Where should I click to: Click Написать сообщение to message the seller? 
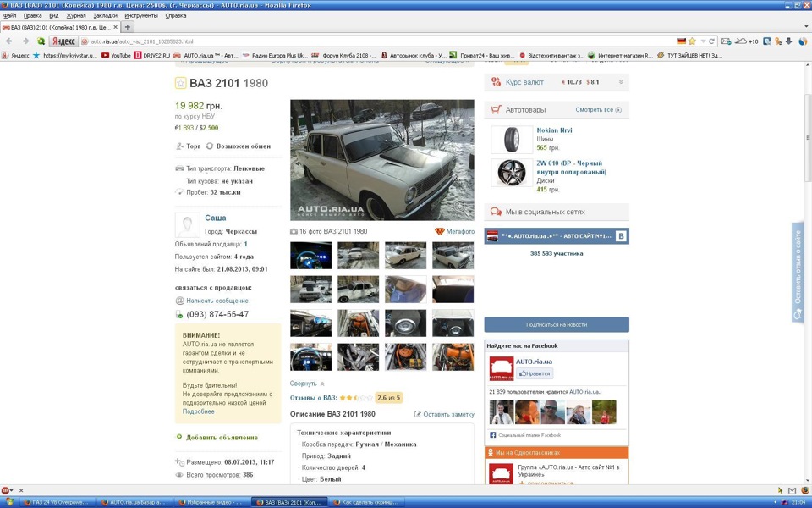(x=217, y=301)
